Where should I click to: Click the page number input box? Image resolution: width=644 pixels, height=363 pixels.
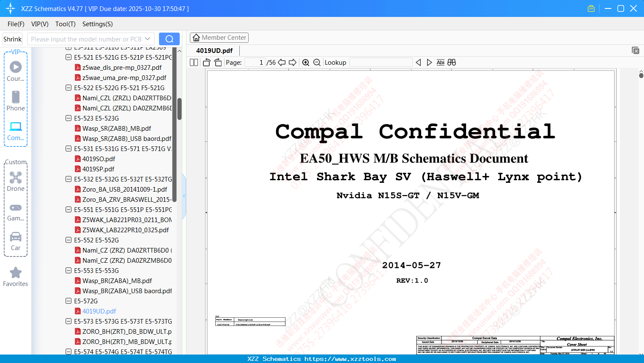click(255, 63)
